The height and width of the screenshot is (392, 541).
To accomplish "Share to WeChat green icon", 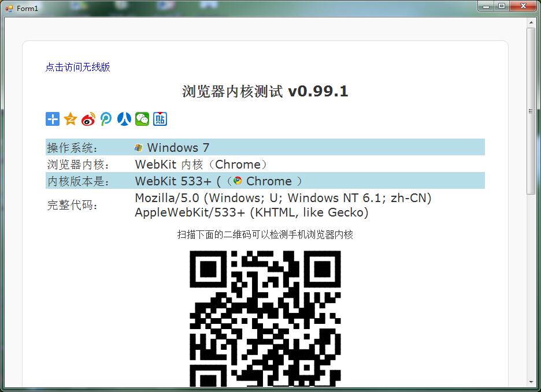I will (x=142, y=119).
